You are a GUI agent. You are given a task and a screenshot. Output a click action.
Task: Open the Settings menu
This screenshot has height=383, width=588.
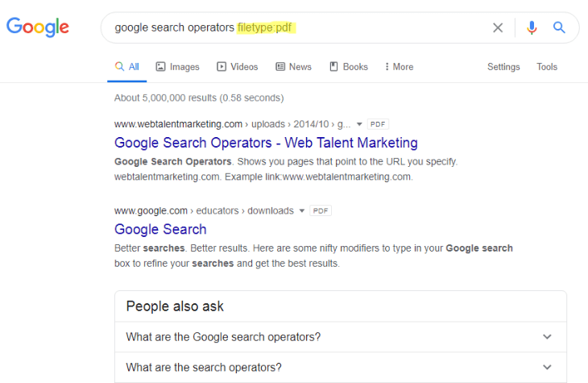pyautogui.click(x=503, y=67)
